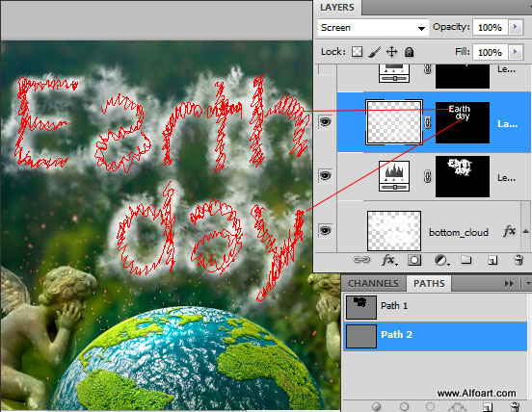Click the mask link icon on the selected layer
Screen dimensions: 532x412
tap(428, 122)
